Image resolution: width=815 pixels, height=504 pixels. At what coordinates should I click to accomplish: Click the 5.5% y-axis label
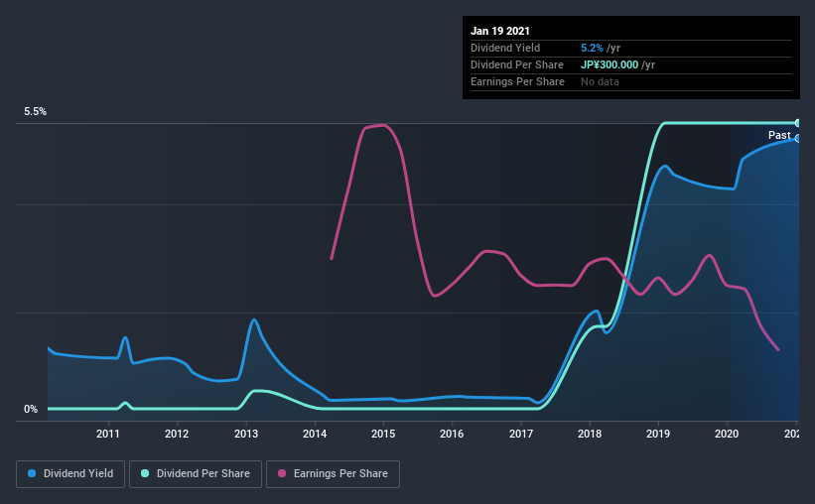click(x=35, y=112)
